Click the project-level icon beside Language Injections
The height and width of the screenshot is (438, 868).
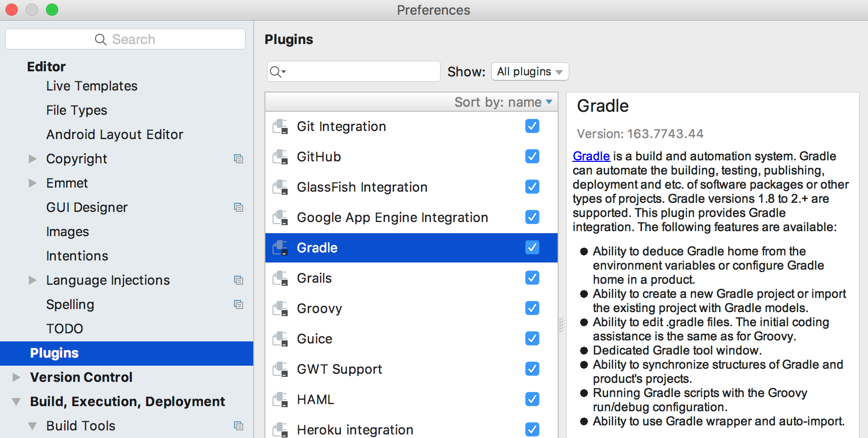(x=239, y=280)
